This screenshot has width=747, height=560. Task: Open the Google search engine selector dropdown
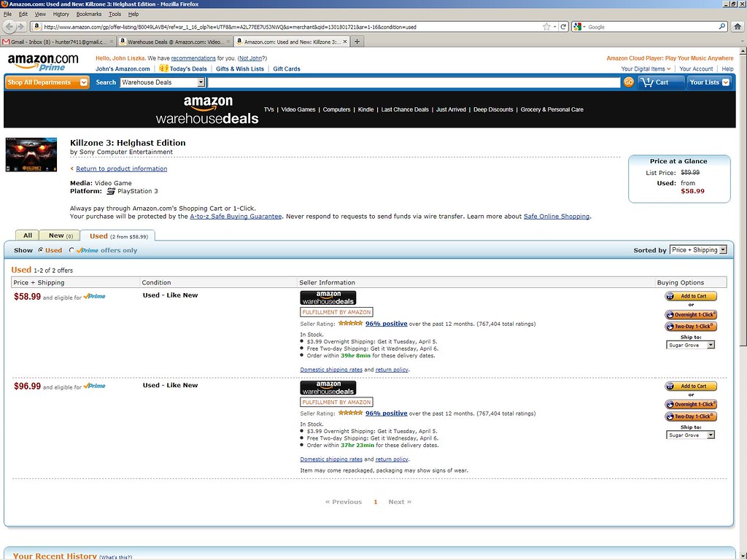click(x=579, y=27)
